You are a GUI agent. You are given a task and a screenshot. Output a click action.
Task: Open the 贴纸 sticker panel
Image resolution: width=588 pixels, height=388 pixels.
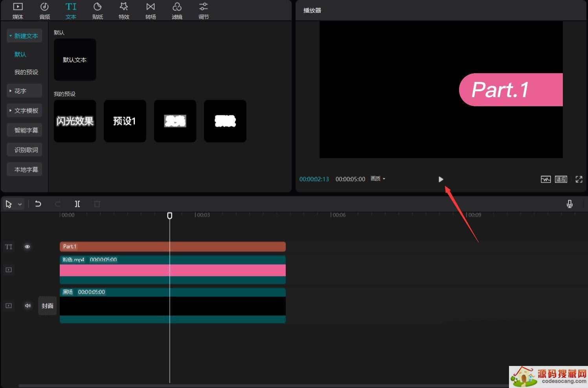(x=97, y=11)
